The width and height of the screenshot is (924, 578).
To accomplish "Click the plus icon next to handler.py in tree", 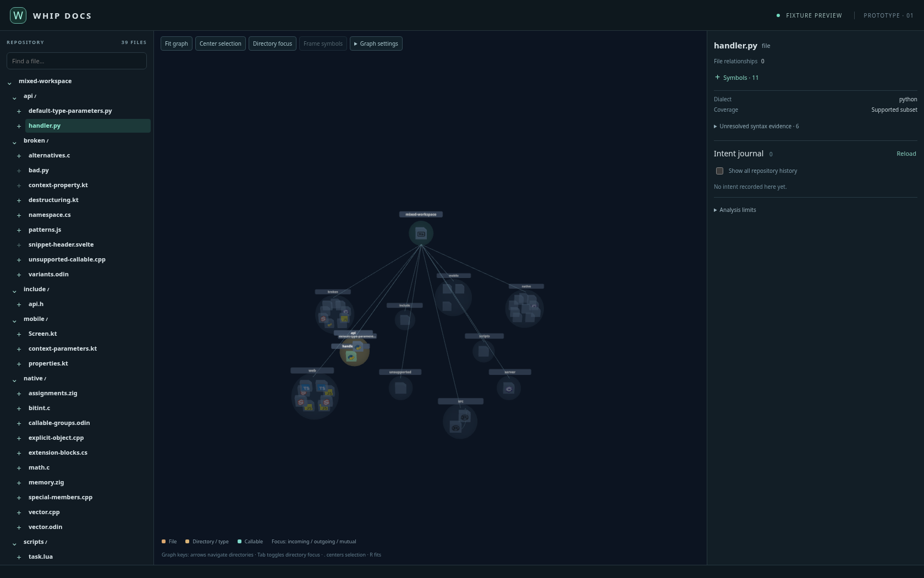I will (19, 126).
